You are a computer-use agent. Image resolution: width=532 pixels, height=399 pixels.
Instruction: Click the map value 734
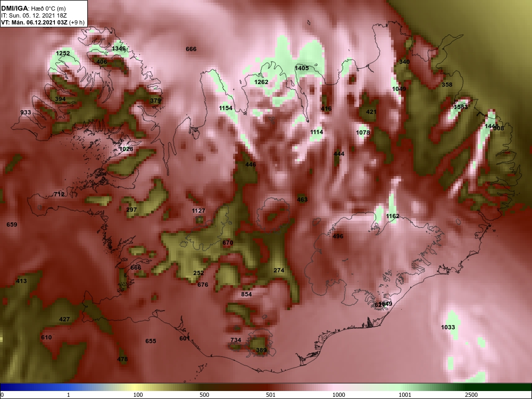point(236,340)
